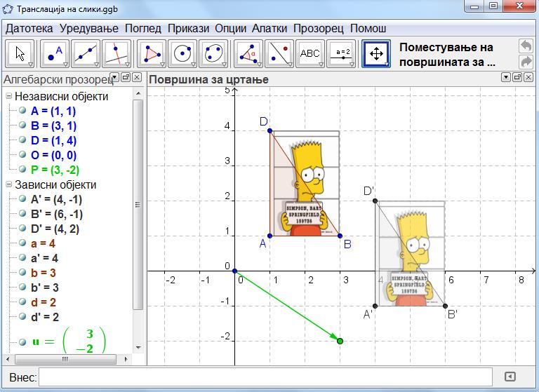Viewport: 539px width, 392px height.
Task: Click the algebra scrollbar up arrow
Action: pyautogui.click(x=138, y=93)
